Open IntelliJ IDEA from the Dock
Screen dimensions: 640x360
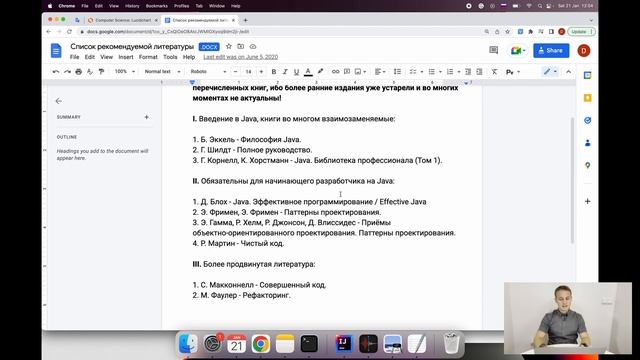pos(344,344)
